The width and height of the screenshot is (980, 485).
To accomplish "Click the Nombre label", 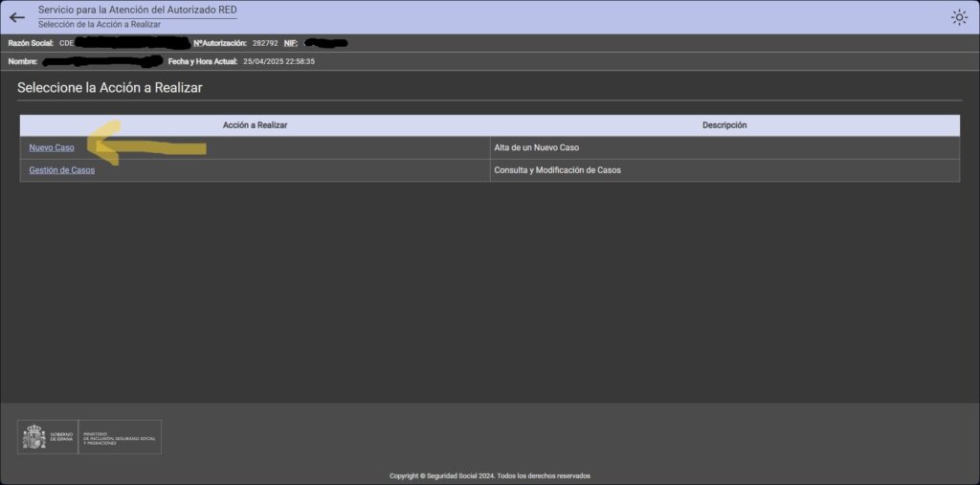I will tap(22, 61).
